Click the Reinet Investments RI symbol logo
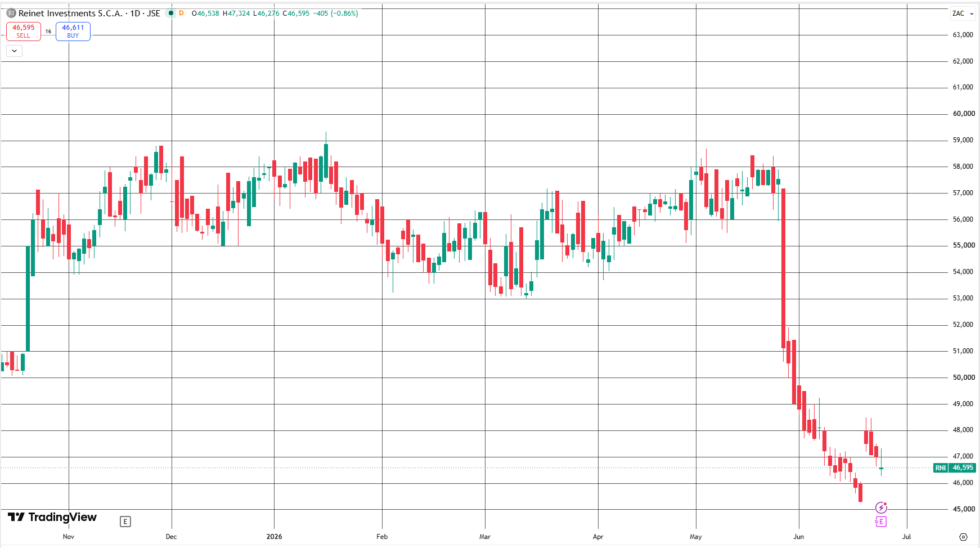980x548 pixels. (11, 13)
